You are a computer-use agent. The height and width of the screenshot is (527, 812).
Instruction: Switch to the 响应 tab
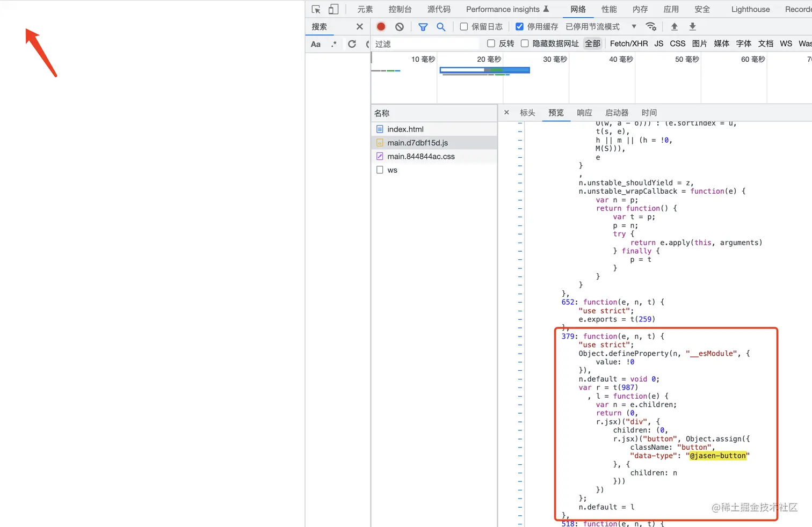pos(584,113)
